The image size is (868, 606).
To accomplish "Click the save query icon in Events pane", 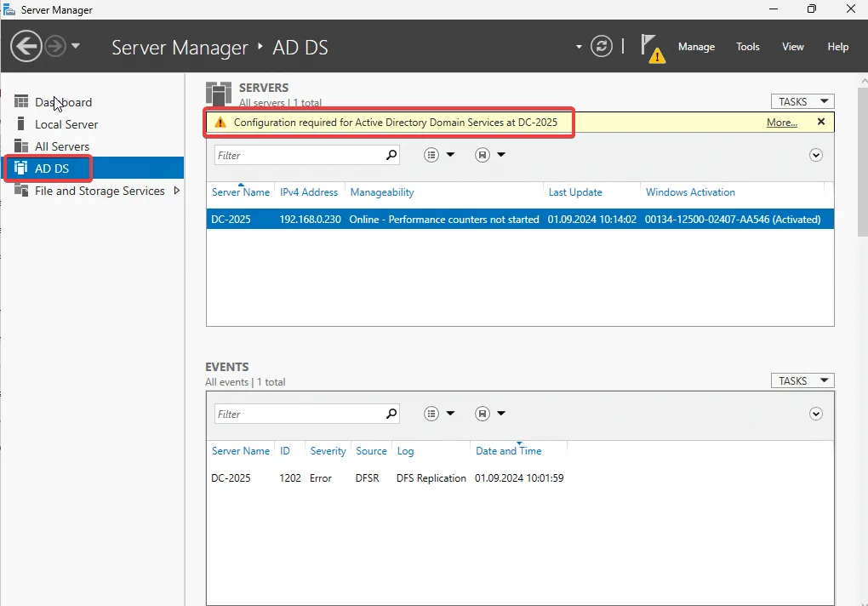I will pos(481,413).
